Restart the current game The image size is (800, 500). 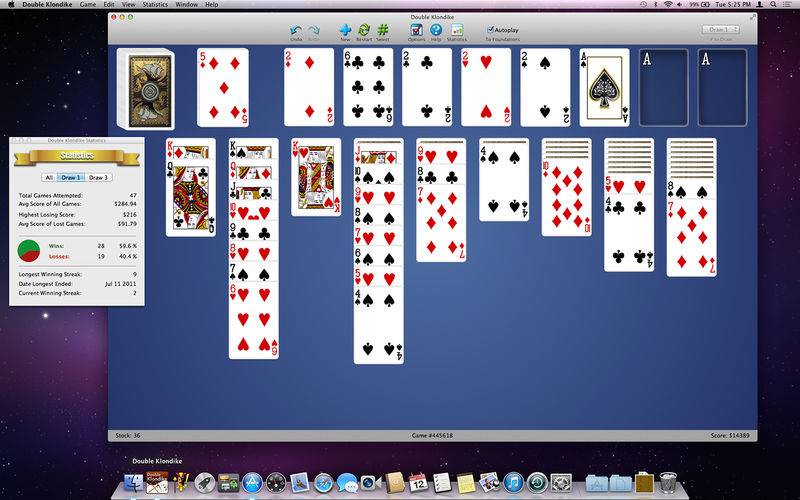364,30
